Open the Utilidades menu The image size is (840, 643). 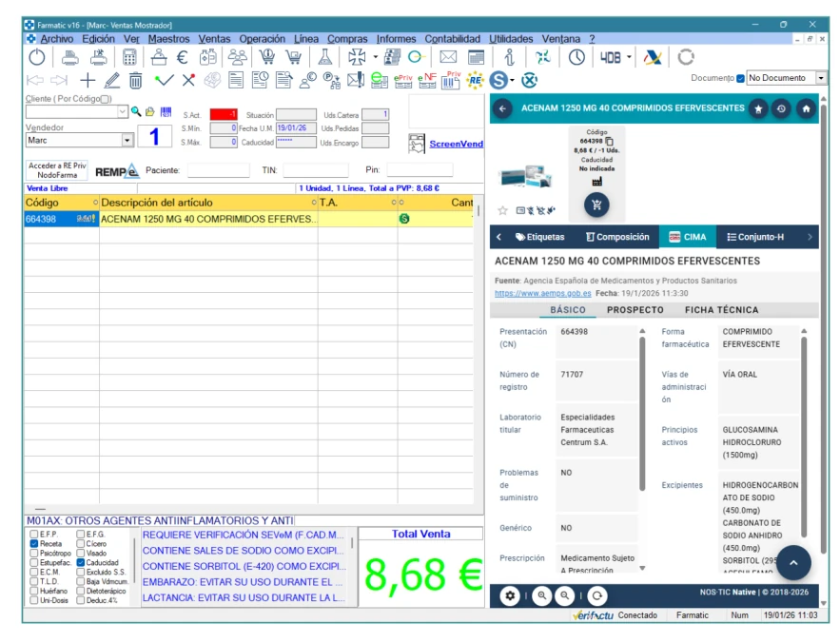[x=511, y=39]
